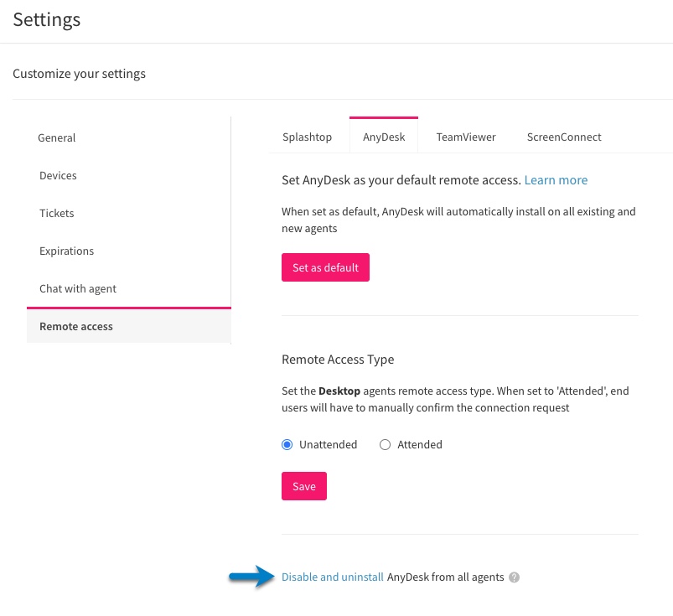This screenshot has width=673, height=616.
Task: Open the Learn more link
Action: click(556, 180)
